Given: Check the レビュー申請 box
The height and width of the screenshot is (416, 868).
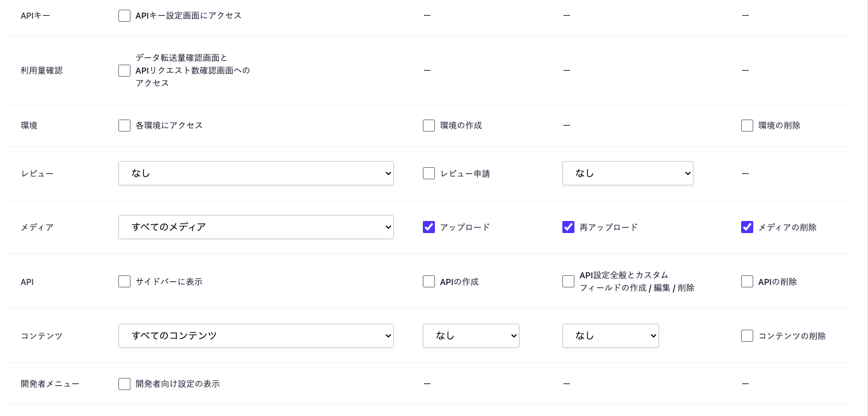Looking at the screenshot, I should coord(429,173).
